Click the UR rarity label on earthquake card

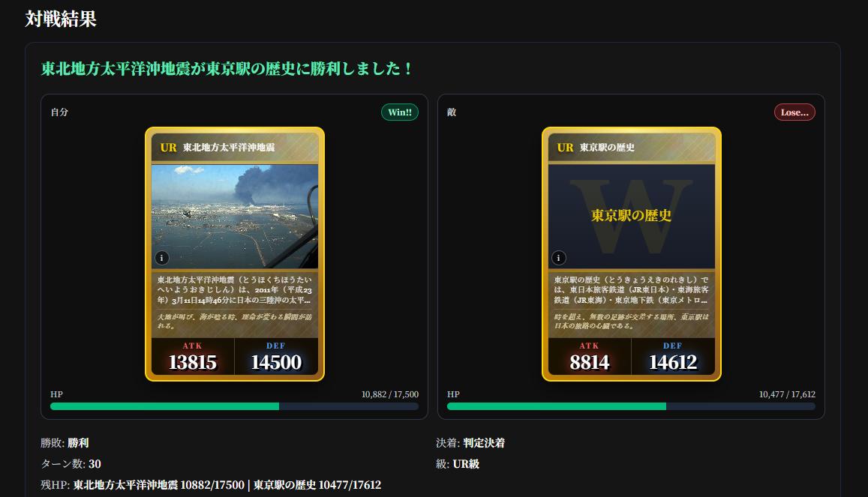(168, 148)
